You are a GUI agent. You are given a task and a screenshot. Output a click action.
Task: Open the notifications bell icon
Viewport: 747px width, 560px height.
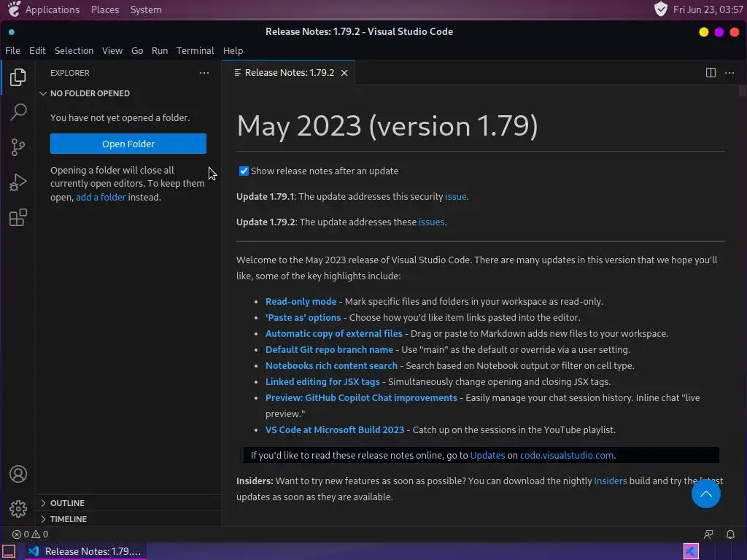click(730, 534)
